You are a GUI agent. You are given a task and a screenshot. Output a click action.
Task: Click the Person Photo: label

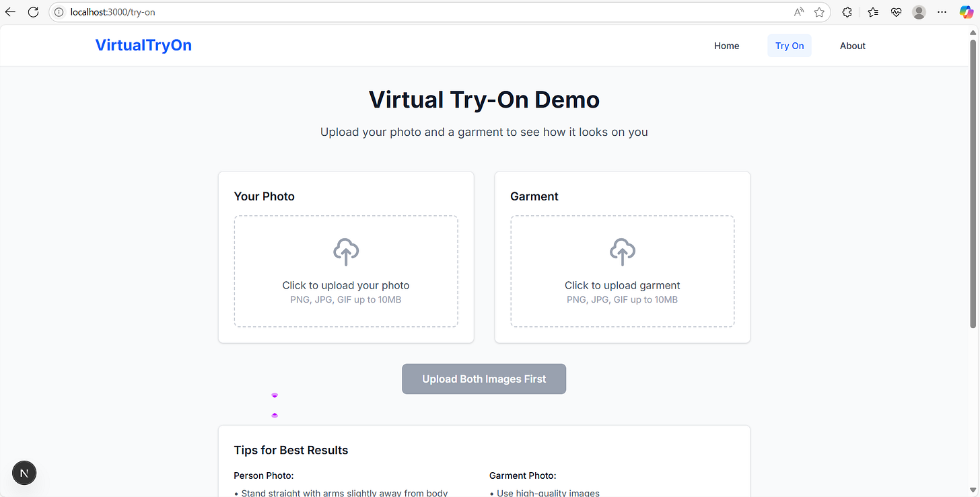[264, 475]
